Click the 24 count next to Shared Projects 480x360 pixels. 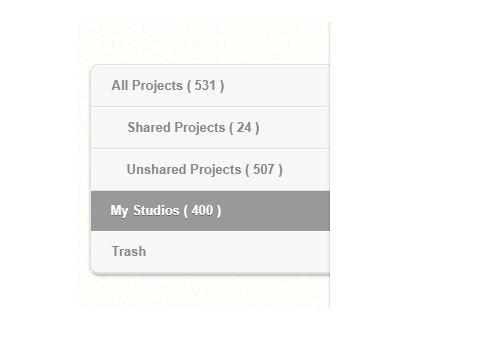click(244, 128)
